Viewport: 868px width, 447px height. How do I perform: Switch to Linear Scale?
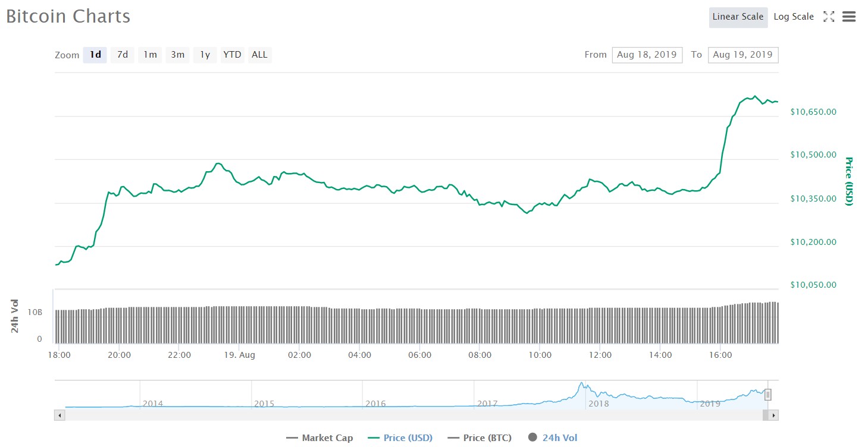(738, 17)
